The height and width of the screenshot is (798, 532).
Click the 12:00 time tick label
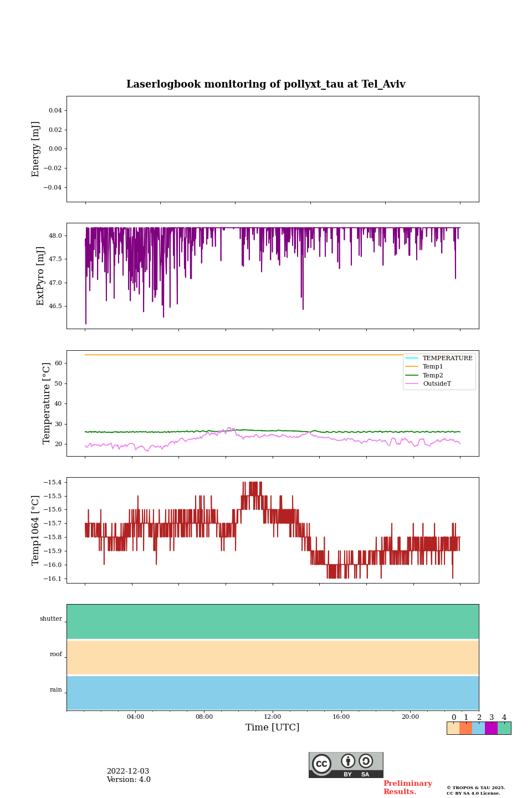coord(273,717)
